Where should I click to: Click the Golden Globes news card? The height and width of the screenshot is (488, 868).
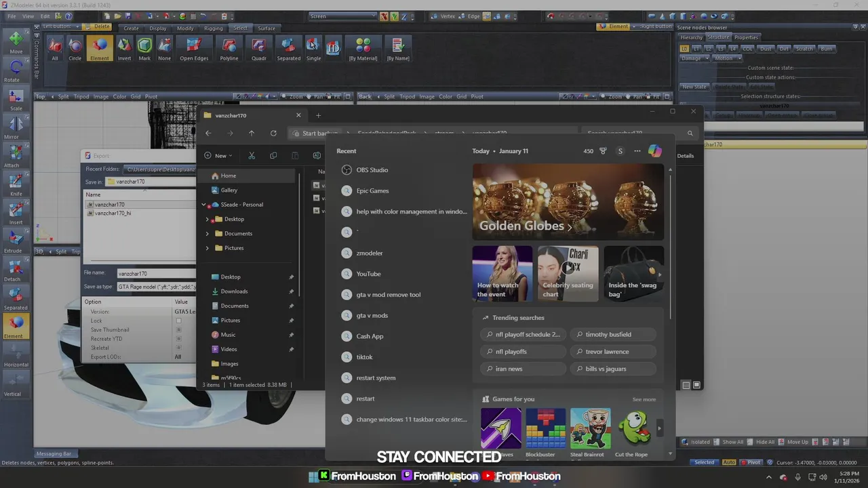[x=568, y=201]
